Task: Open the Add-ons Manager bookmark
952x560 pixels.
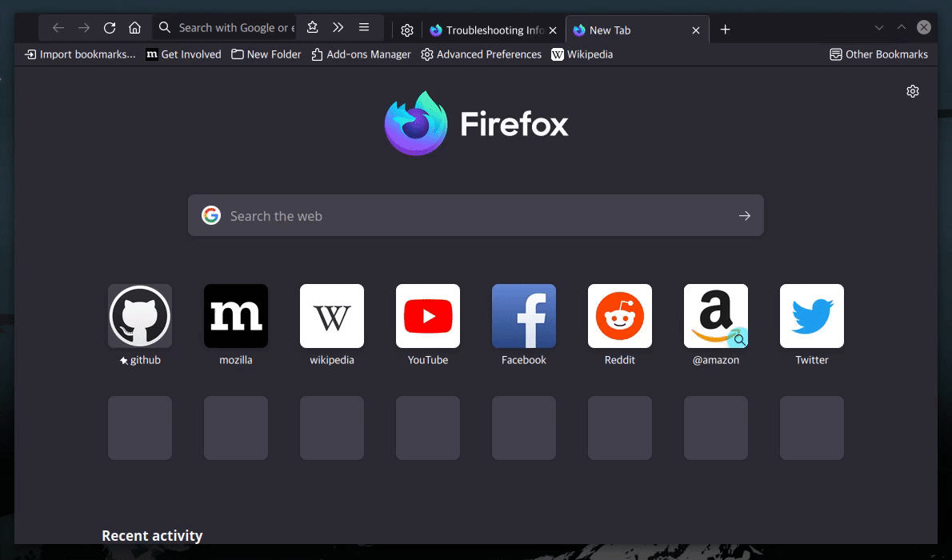Action: (x=362, y=54)
